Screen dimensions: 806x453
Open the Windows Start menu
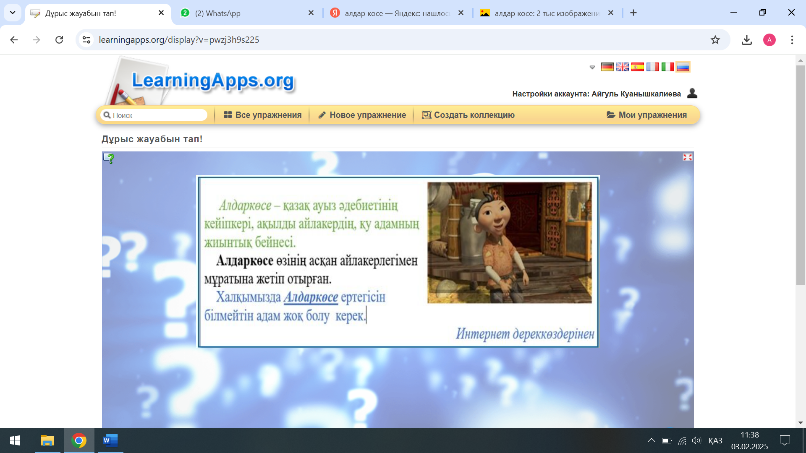(x=14, y=441)
